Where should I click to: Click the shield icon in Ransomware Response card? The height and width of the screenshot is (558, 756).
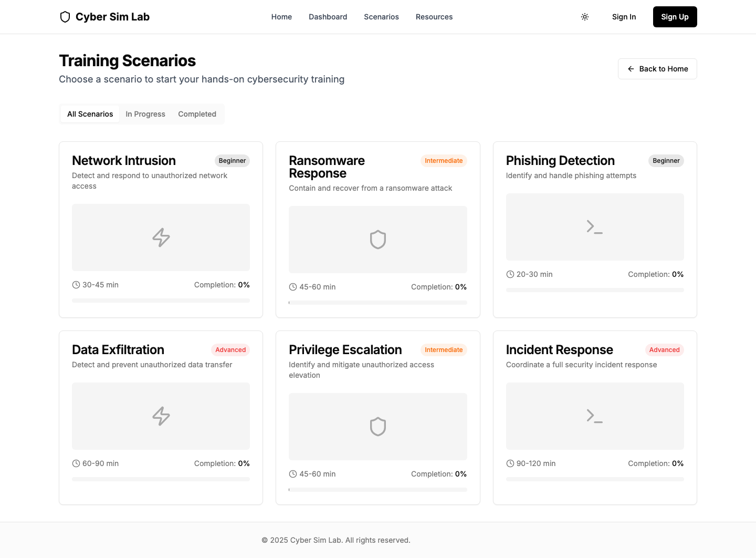[x=378, y=240]
